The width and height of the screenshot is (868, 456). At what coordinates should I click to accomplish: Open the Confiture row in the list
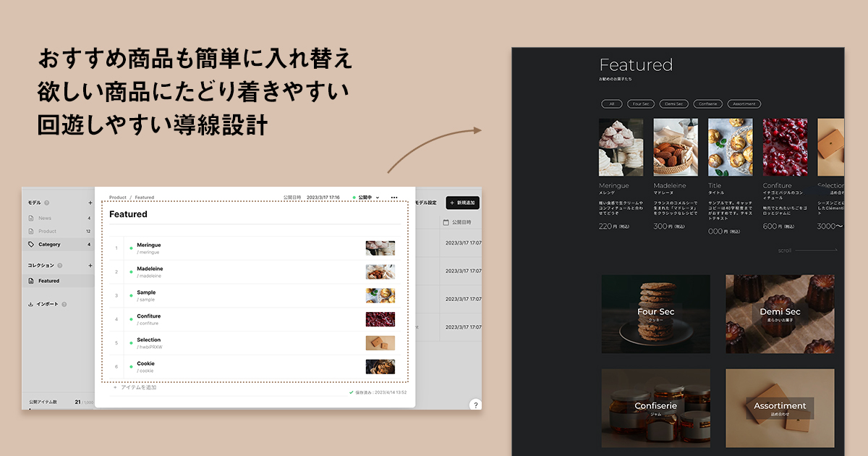click(255, 319)
